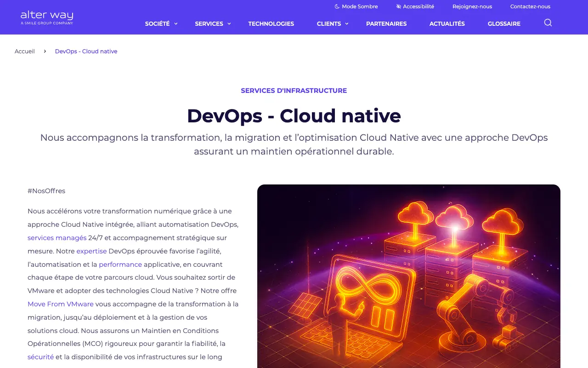Viewport: 588px width, 368px height.
Task: Click DevOps - Cloud native breadcrumb
Action: [86, 51]
